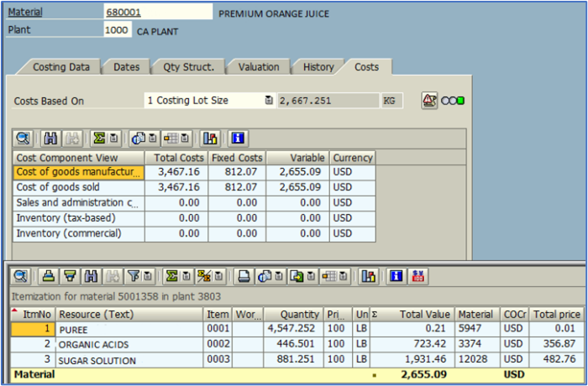
Task: Click the Resource (Text) column header
Action: click(129, 314)
